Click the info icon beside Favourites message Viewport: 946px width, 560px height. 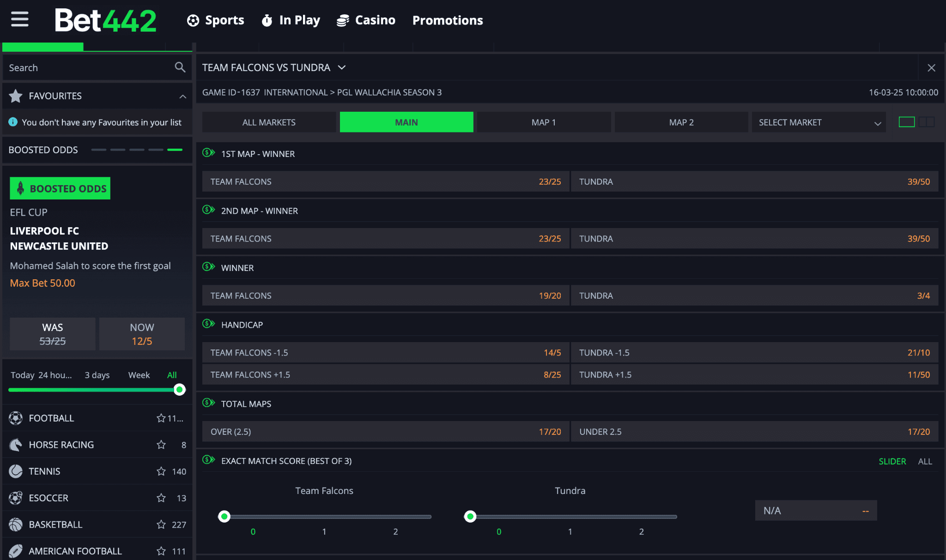pos(13,122)
